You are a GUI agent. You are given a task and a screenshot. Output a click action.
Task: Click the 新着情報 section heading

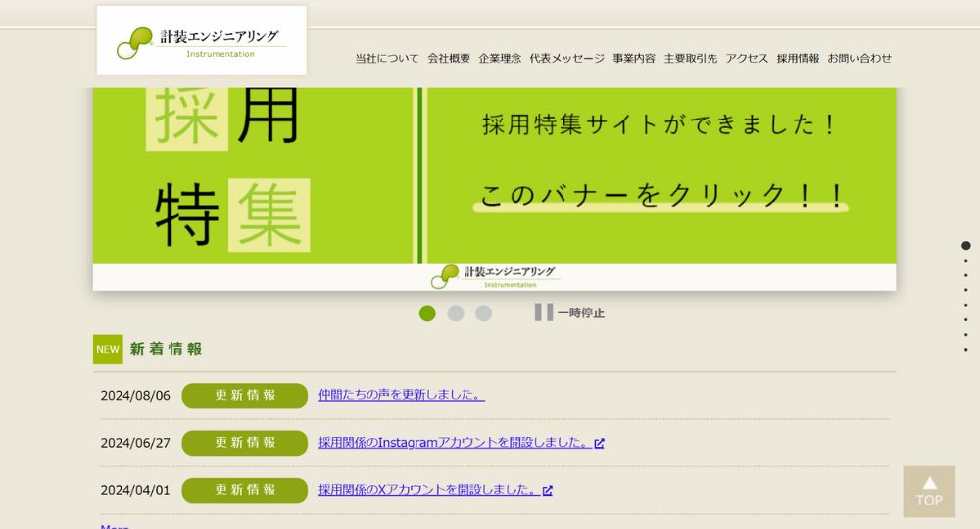click(166, 349)
